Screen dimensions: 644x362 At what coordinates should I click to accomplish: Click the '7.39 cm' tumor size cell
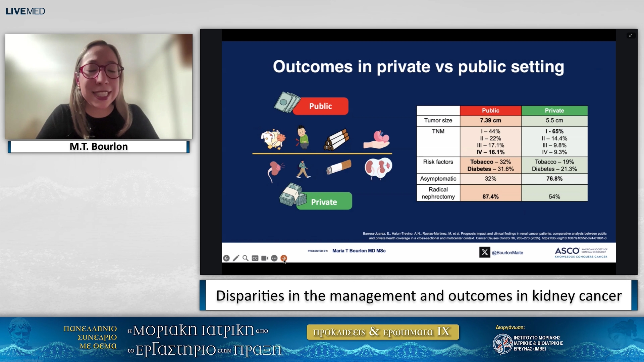490,121
